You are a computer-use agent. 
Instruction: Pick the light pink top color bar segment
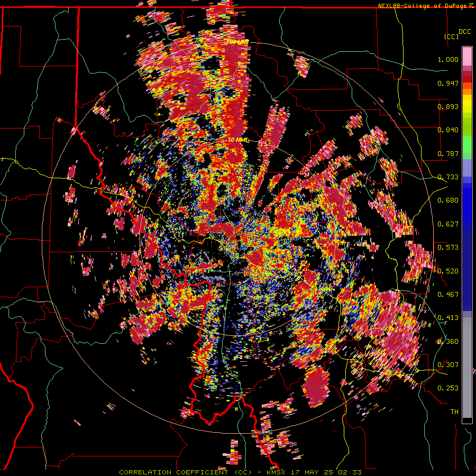click(467, 57)
